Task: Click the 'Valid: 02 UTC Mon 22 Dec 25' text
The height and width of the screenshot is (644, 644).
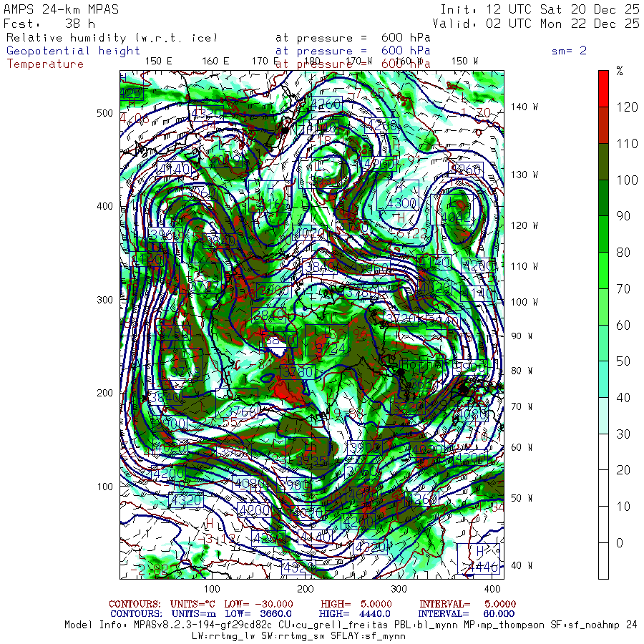Action: (x=535, y=24)
